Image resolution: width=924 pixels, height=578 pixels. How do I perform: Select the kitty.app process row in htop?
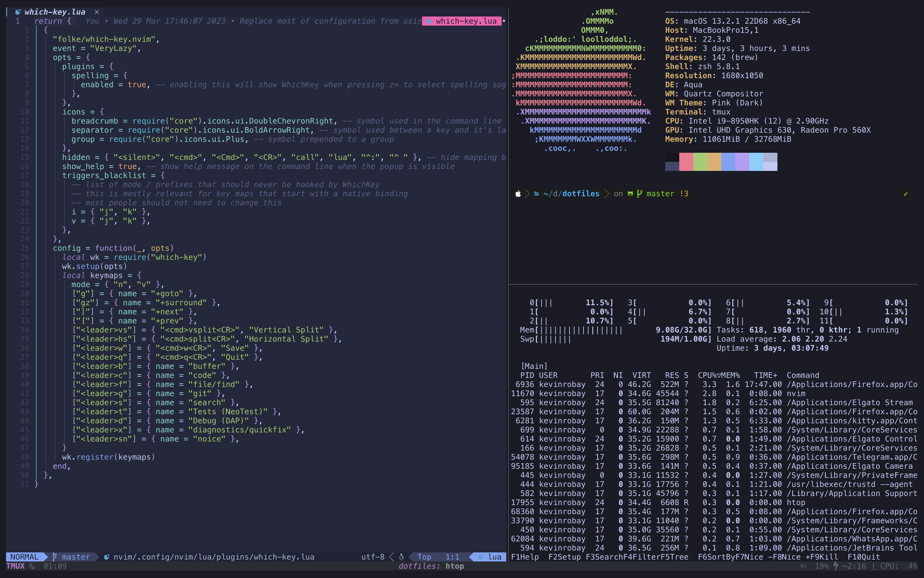(714, 421)
